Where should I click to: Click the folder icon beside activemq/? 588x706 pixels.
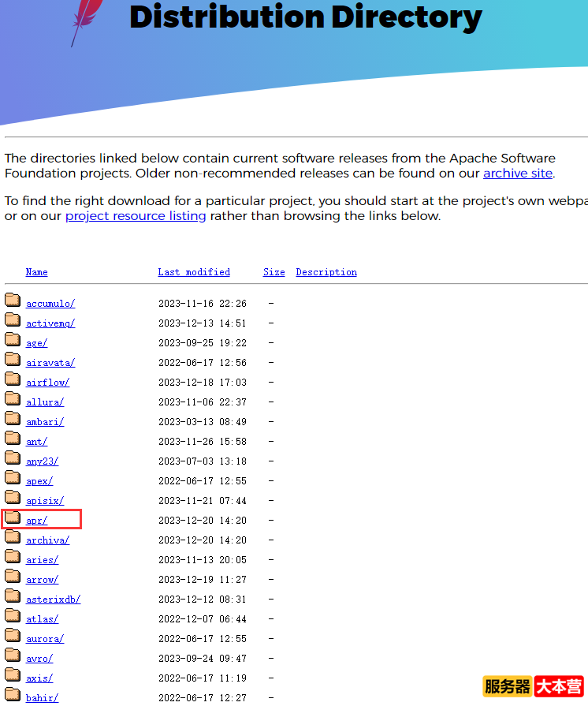click(x=13, y=319)
